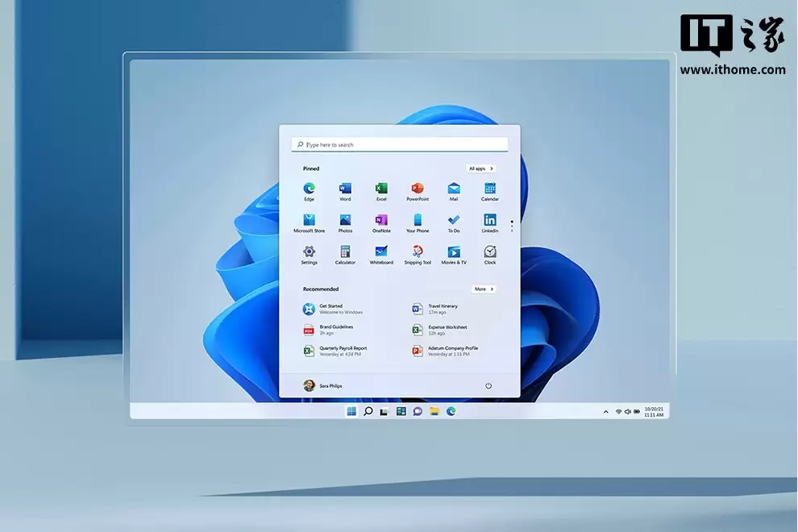Expand hidden icons in the system tray
798x532 pixels.
point(606,411)
